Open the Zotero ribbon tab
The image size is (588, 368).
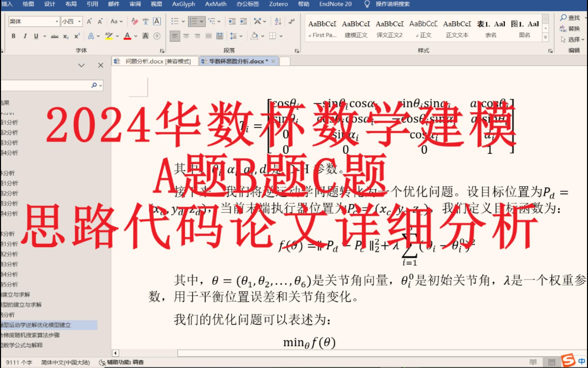click(278, 4)
